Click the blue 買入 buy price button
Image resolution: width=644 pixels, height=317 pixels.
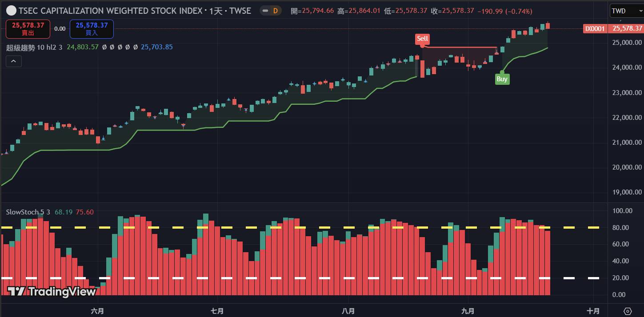point(92,29)
